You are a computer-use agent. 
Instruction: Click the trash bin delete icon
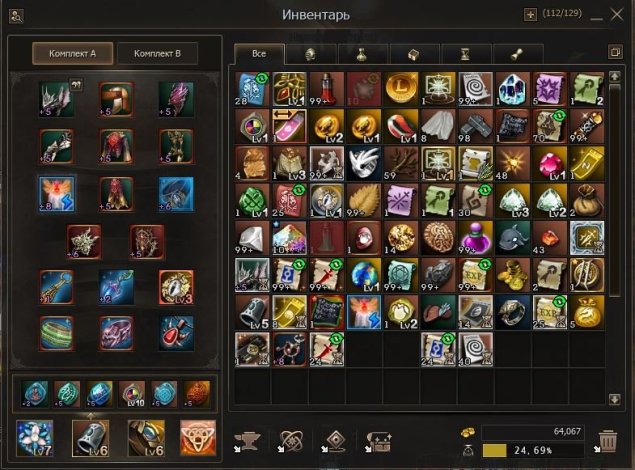tap(607, 441)
